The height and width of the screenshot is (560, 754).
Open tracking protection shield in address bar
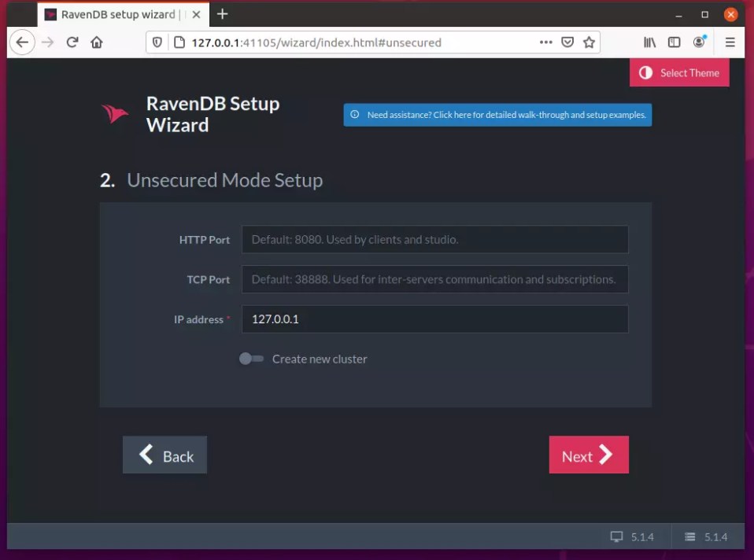pos(157,42)
